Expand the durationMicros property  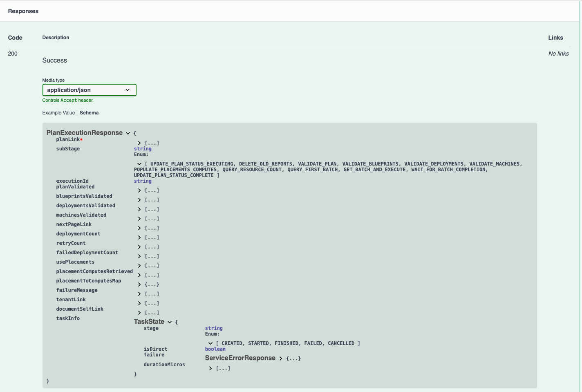210,368
